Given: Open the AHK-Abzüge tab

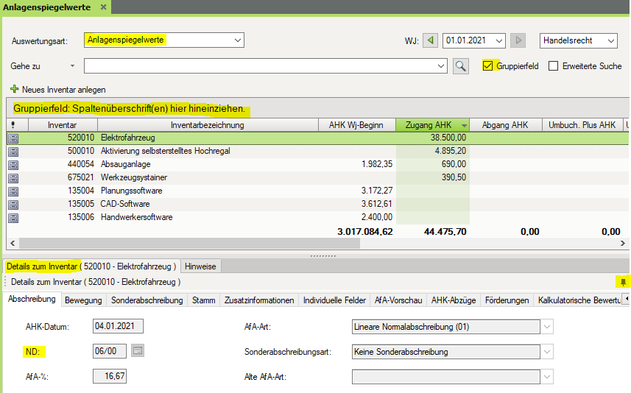Looking at the screenshot, I should [454, 300].
